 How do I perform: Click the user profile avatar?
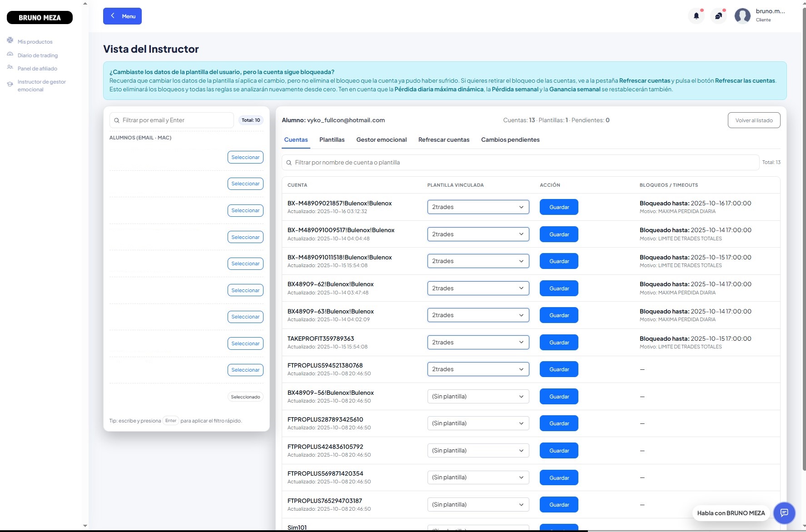(x=742, y=16)
